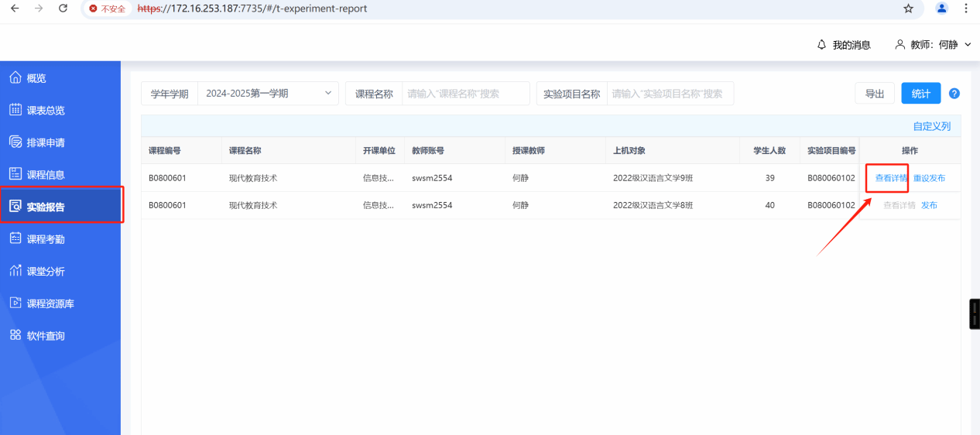The height and width of the screenshot is (435, 980).
Task: Click the blue 统计 button
Action: click(x=920, y=94)
